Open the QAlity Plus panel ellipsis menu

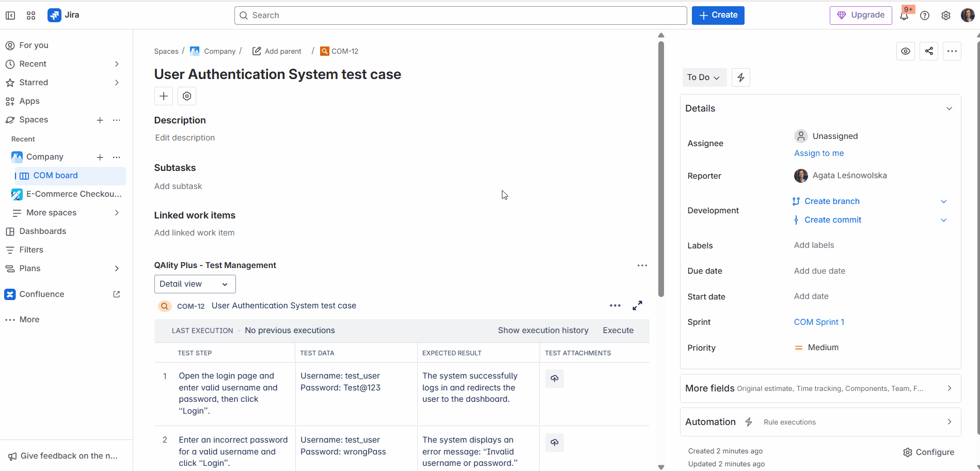click(x=642, y=265)
